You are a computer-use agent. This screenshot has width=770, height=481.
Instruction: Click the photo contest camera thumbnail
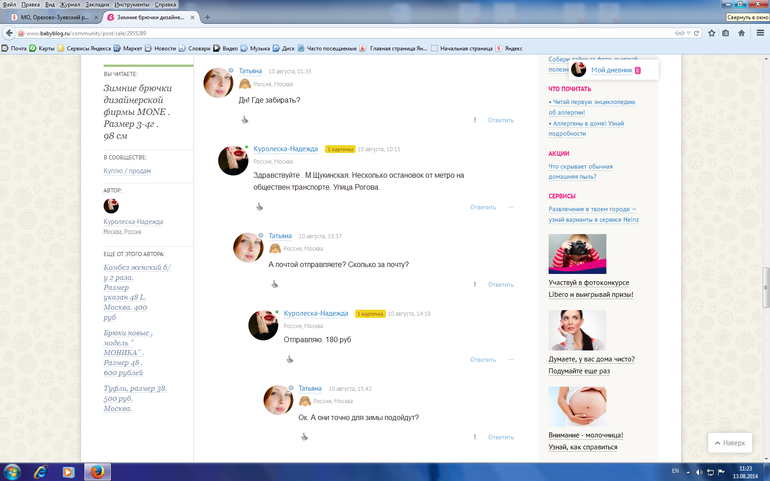click(577, 254)
